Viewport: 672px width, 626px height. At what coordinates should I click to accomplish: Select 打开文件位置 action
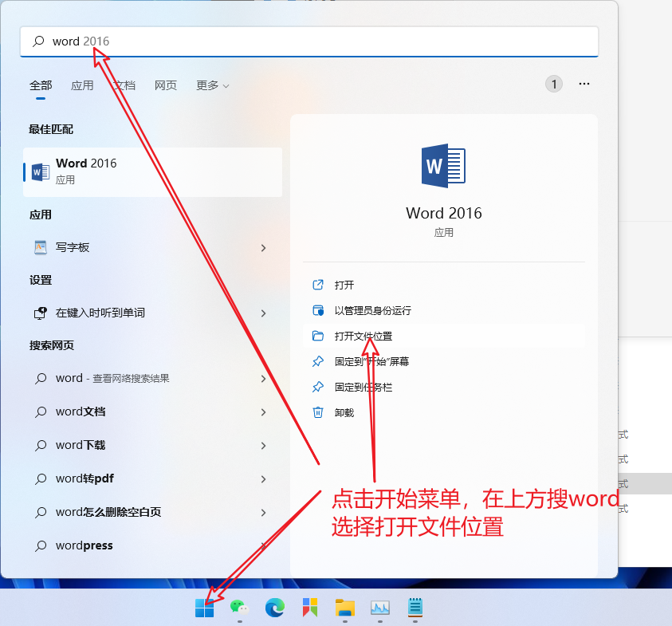pyautogui.click(x=364, y=336)
